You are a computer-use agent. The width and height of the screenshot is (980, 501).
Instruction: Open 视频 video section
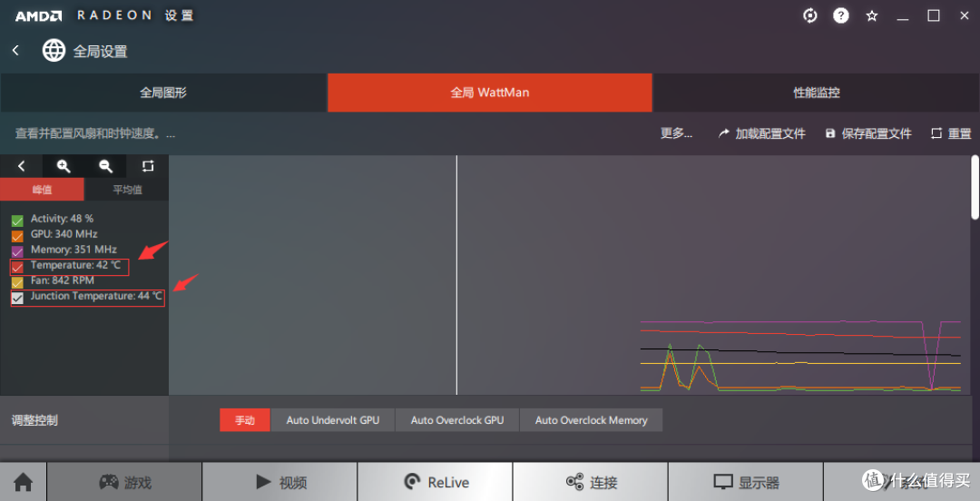click(279, 482)
